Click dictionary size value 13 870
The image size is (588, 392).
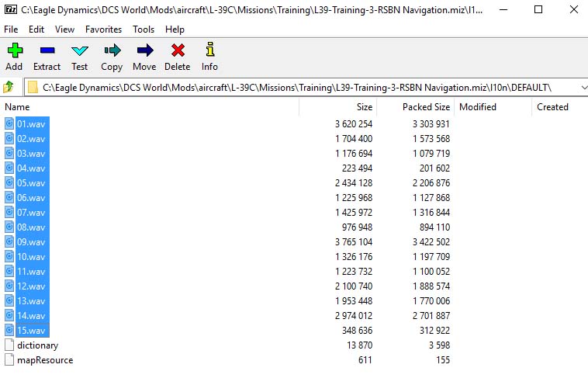pos(360,345)
